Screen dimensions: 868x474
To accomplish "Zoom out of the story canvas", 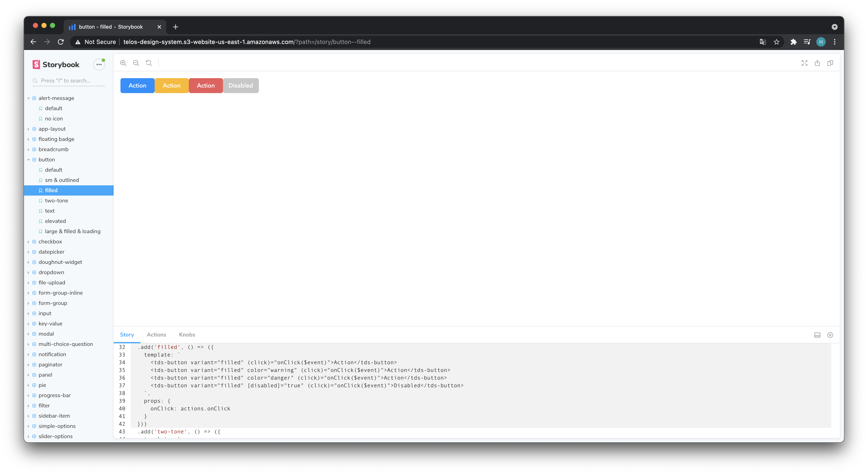I will (136, 63).
